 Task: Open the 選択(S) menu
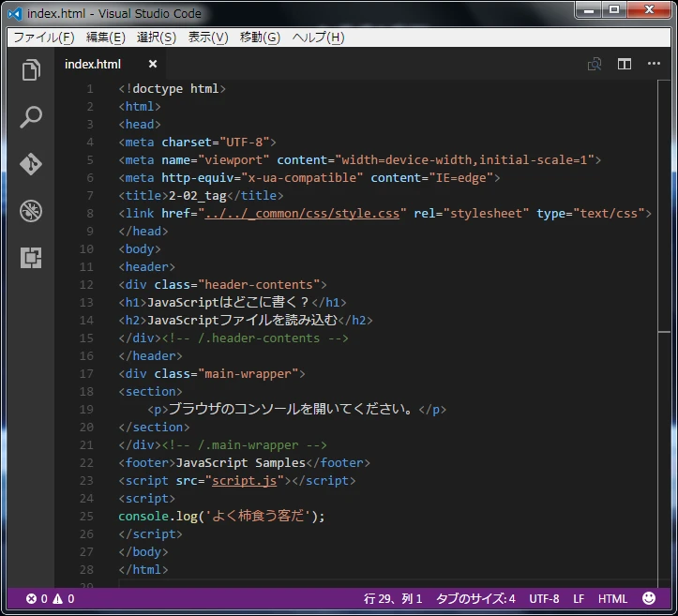pyautogui.click(x=157, y=38)
